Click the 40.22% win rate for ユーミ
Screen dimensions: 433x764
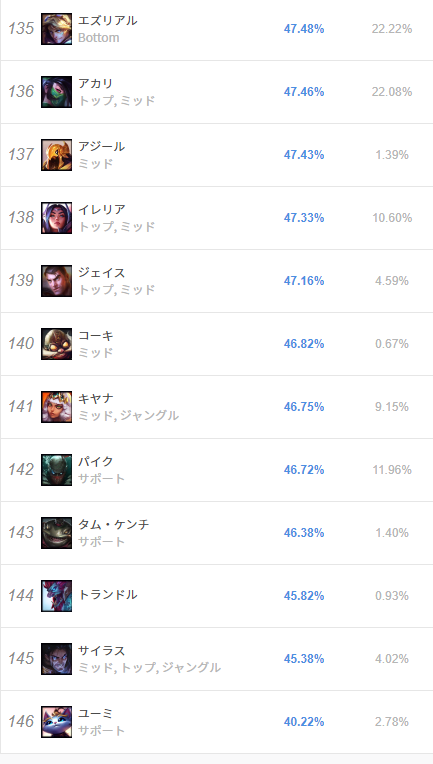pos(304,722)
